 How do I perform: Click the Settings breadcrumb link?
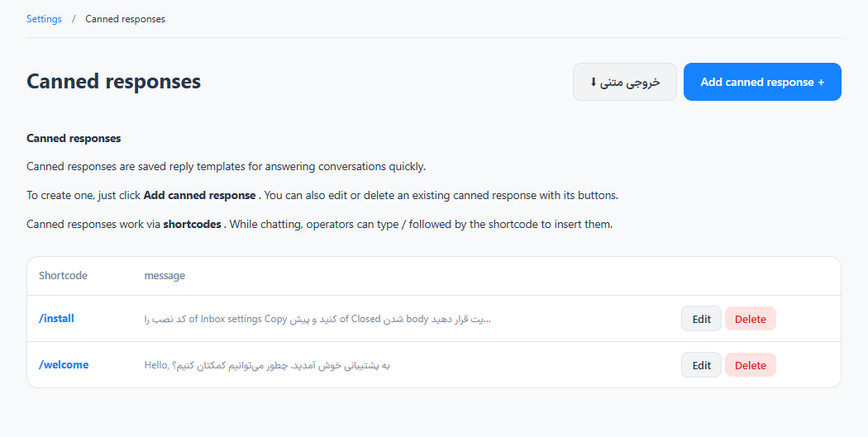pos(44,19)
